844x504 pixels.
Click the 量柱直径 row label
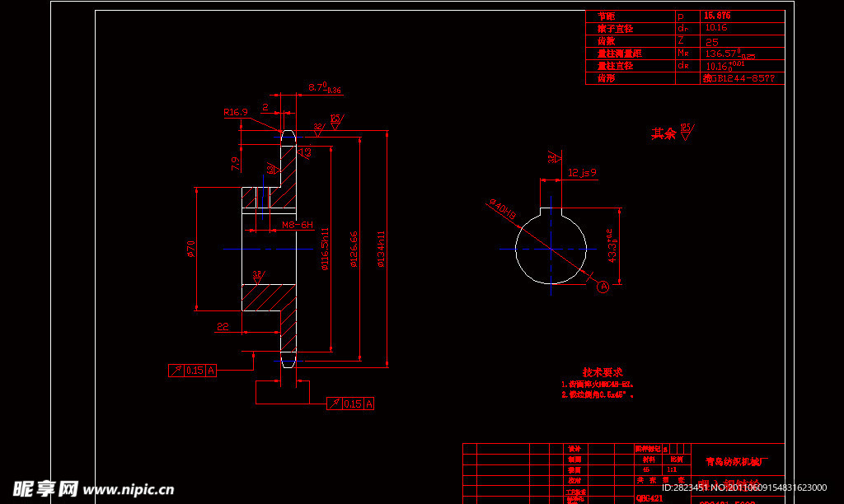pyautogui.click(x=615, y=66)
